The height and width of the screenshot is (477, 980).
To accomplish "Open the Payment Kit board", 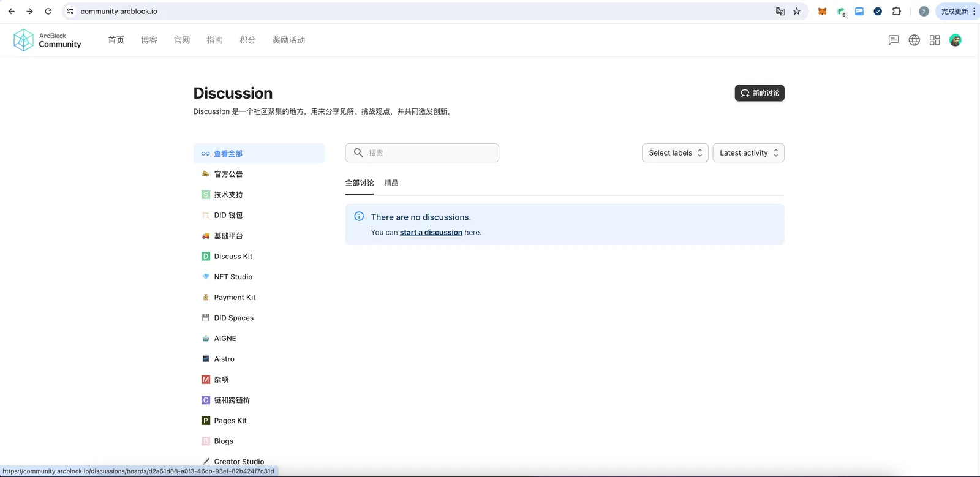I will tap(259, 297).
